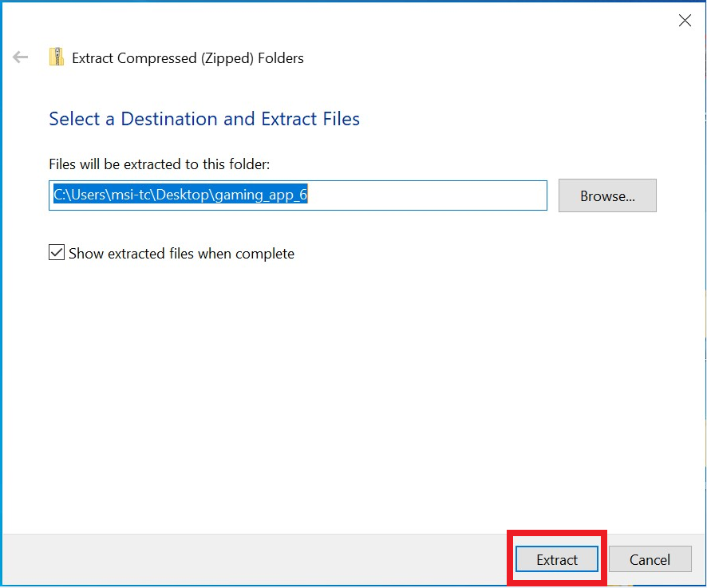Cancel the extraction dialog
Image resolution: width=707 pixels, height=588 pixels.
coord(650,559)
